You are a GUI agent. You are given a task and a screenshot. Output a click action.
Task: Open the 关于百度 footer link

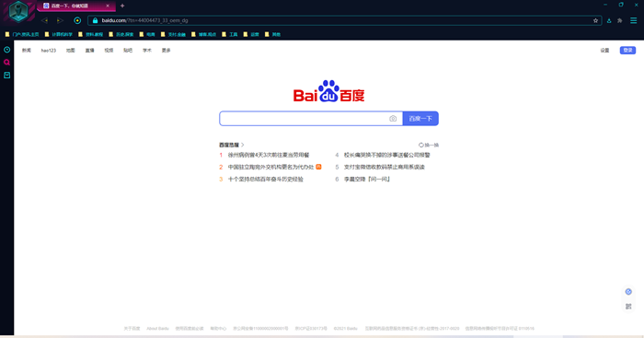[132, 329]
